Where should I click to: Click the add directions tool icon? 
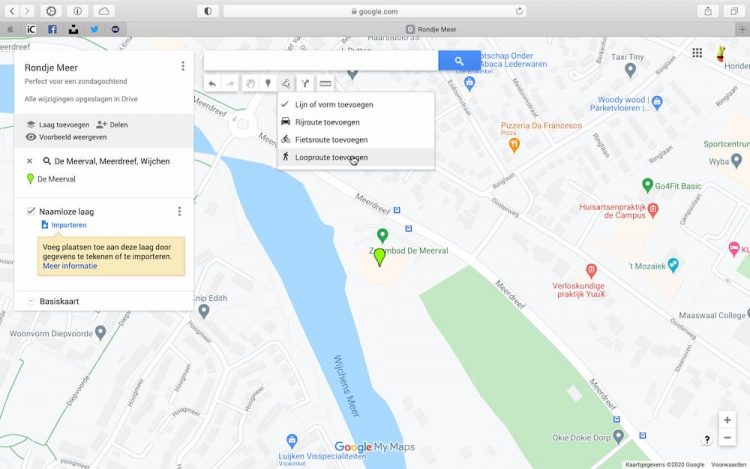coord(306,84)
